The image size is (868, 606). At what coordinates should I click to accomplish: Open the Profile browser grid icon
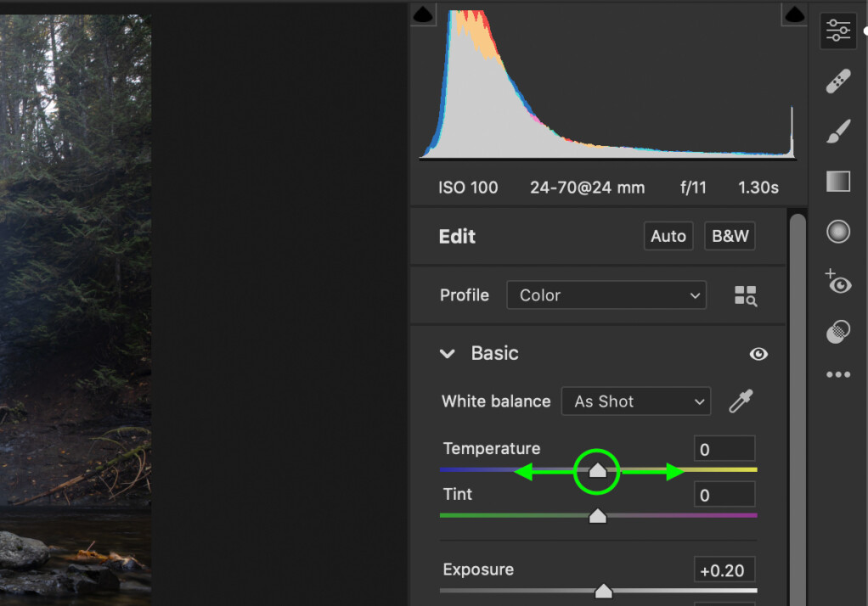(746, 295)
